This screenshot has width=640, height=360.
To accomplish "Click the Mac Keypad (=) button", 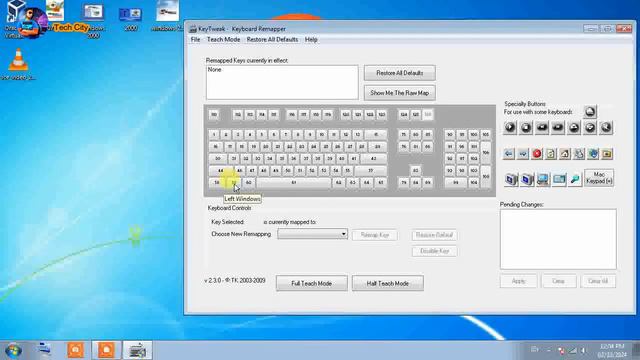I will click(599, 178).
